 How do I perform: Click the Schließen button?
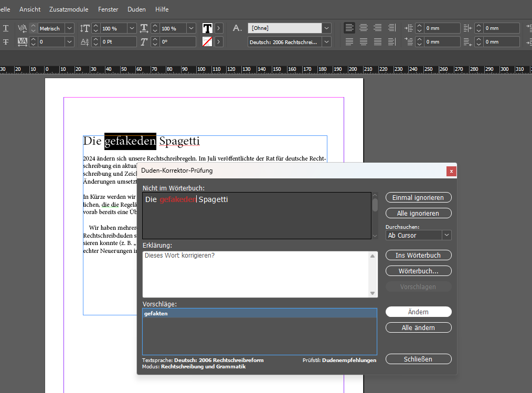tap(418, 359)
